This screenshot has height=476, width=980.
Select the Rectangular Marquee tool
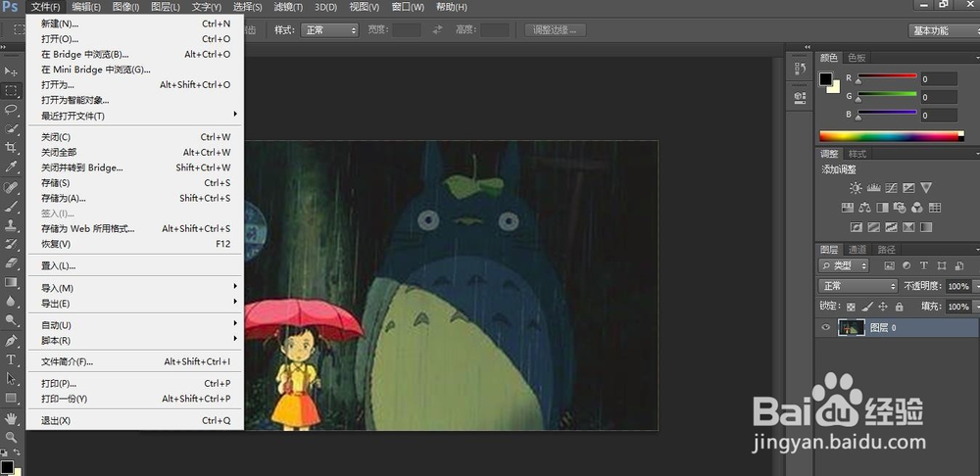[11, 90]
